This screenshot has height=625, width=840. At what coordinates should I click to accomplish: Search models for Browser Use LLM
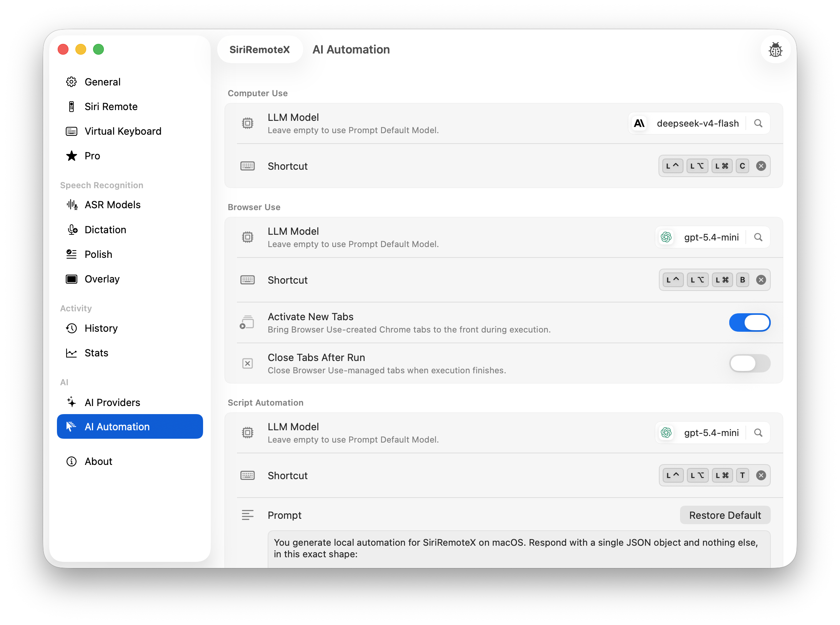[x=758, y=237]
